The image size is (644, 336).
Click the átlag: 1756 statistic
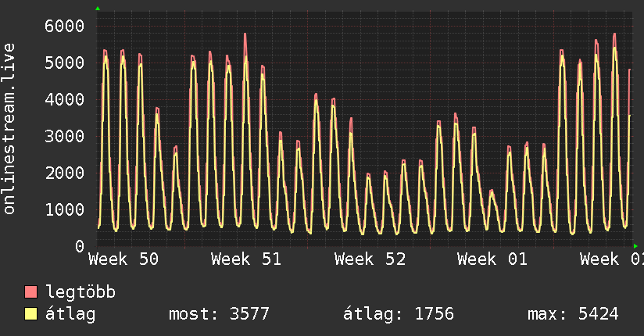point(399,314)
